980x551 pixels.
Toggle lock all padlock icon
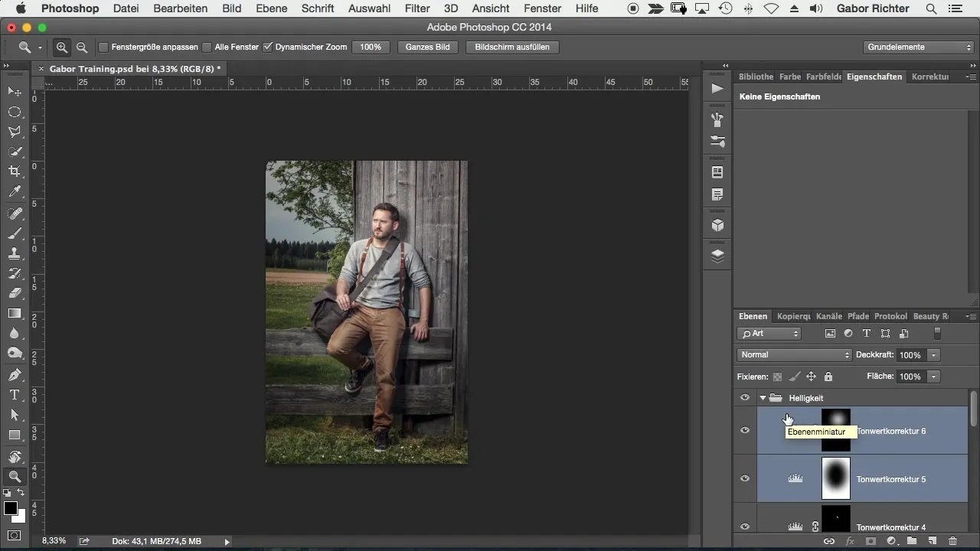tap(828, 377)
